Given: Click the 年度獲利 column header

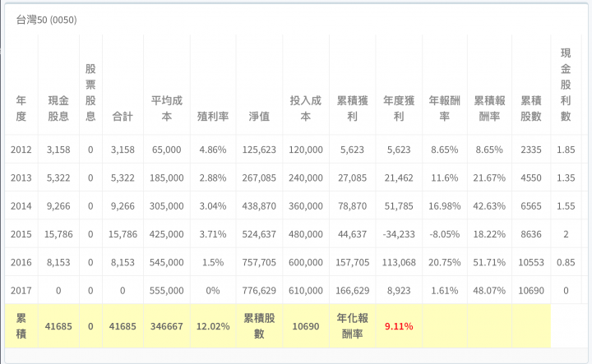Looking at the screenshot, I should pos(399,108).
